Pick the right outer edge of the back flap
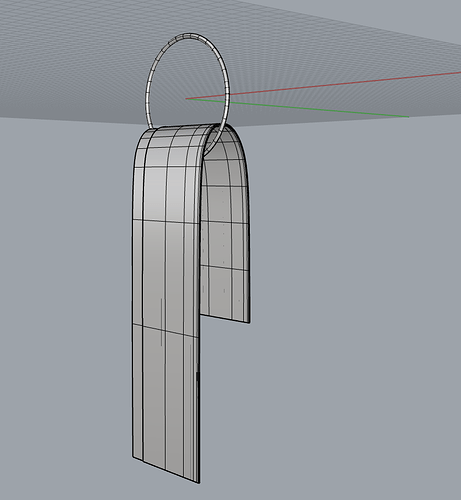Image resolution: width=461 pixels, height=500 pixels. click(249, 250)
